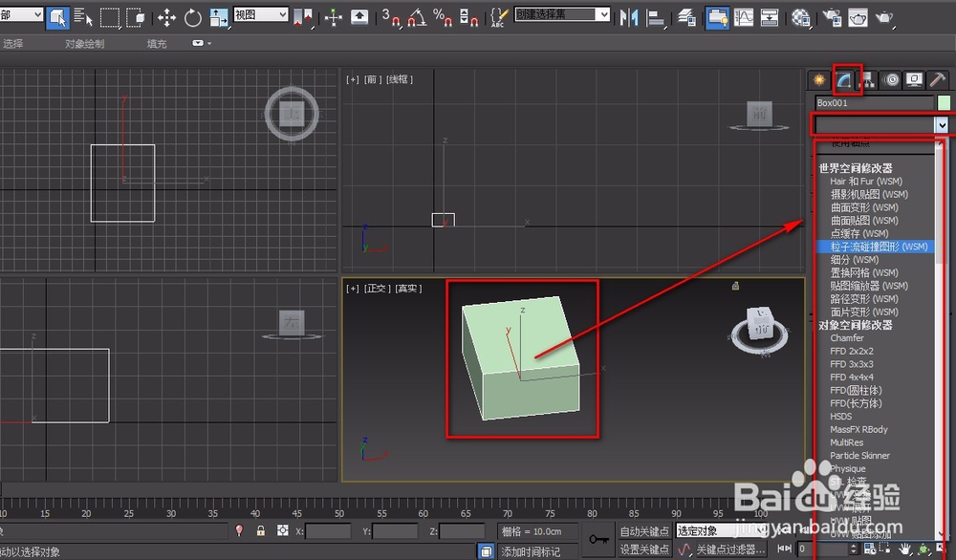Select Hair 和 Fur (WSM) modifier
Screen dimensions: 956x560
click(866, 182)
